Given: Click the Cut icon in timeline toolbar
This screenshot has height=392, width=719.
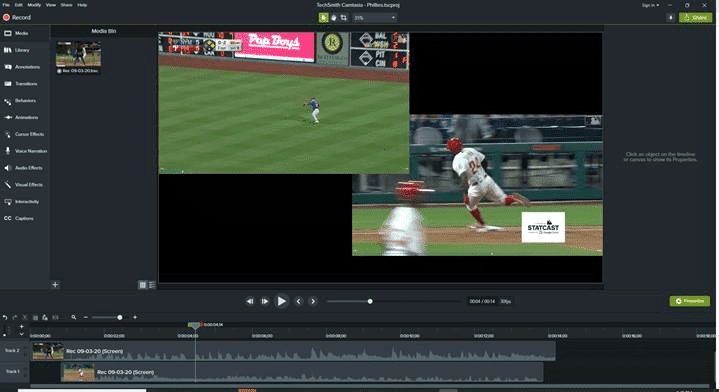Looking at the screenshot, I should tap(25, 317).
